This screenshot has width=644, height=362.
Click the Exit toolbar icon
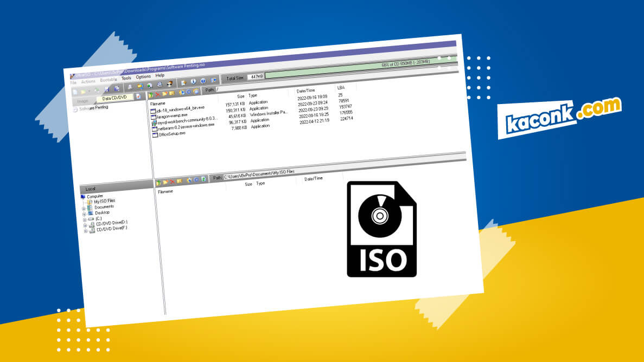[214, 80]
